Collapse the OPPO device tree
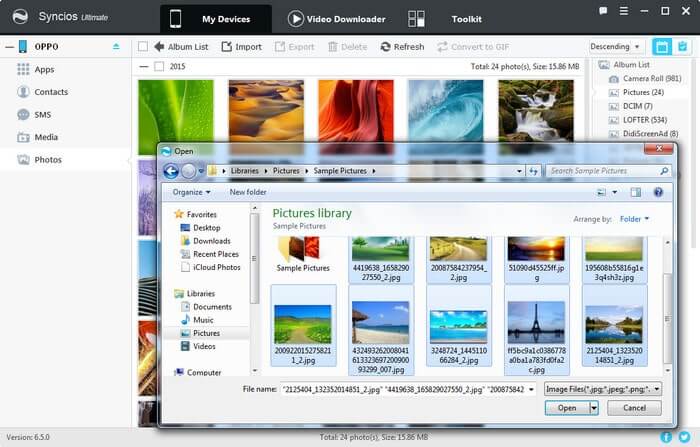Image resolution: width=700 pixels, height=447 pixels. coord(9,46)
